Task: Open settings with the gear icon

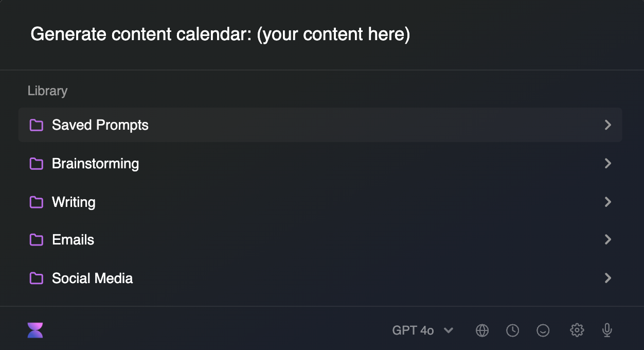Action: point(577,330)
